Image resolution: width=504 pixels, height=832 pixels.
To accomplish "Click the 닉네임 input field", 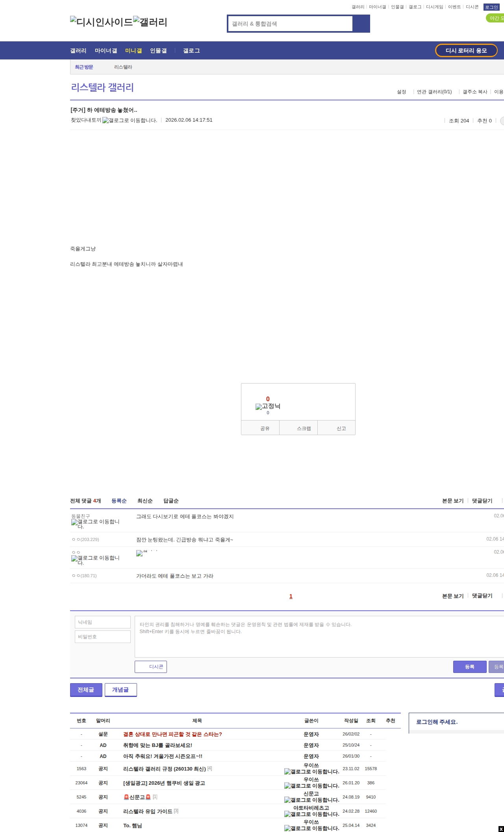I will (103, 622).
